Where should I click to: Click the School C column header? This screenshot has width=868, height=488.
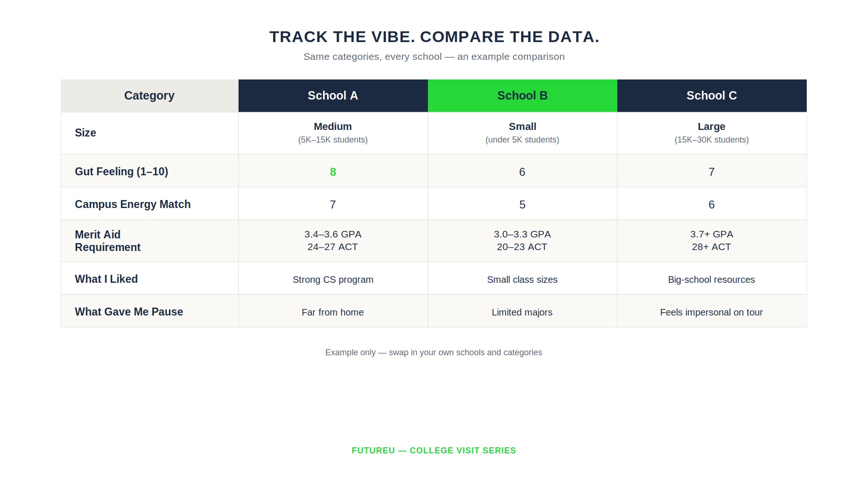712,96
